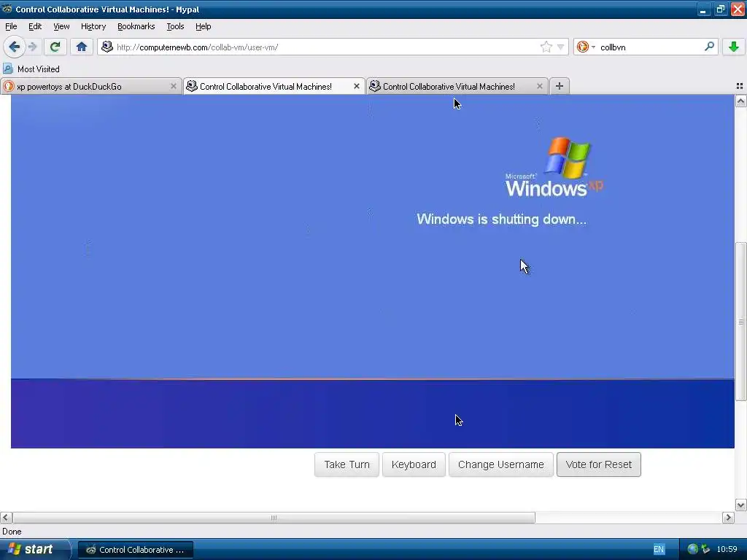747x560 pixels.
Task: Reload the page with the green refresh icon
Action: coord(55,47)
